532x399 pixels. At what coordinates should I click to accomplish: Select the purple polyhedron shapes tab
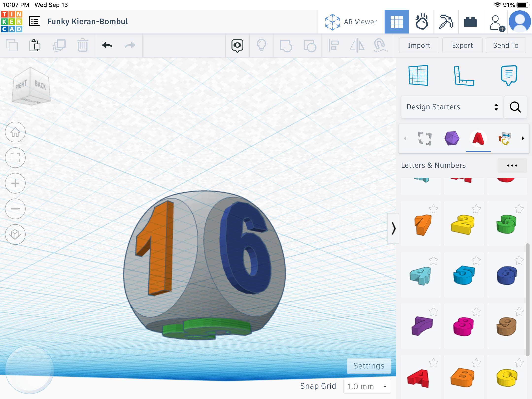click(x=452, y=138)
